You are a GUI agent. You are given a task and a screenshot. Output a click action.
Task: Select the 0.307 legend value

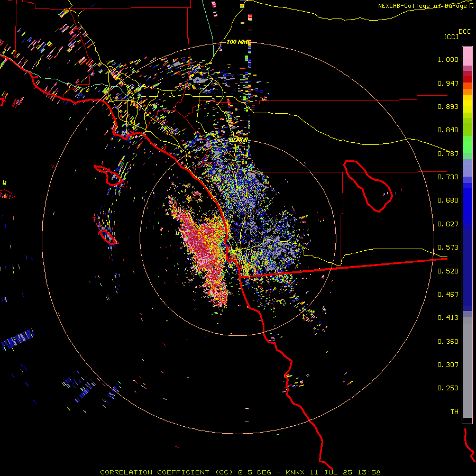point(448,364)
